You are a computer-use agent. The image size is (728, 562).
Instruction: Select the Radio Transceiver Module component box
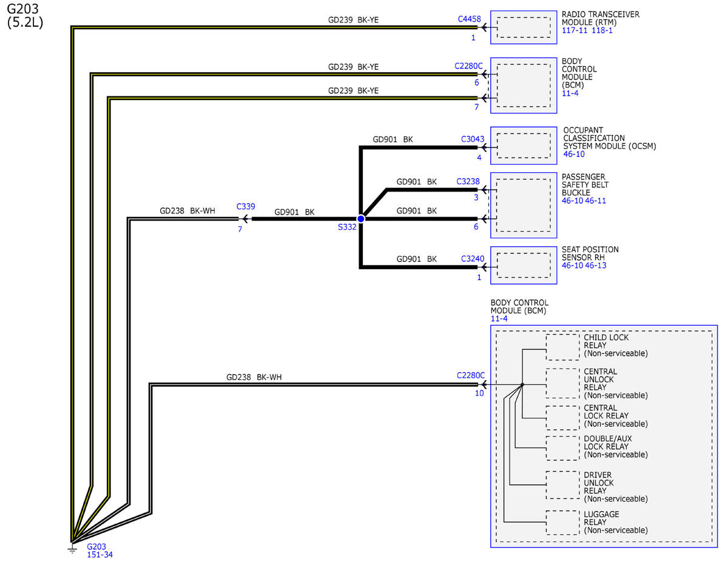tap(524, 27)
